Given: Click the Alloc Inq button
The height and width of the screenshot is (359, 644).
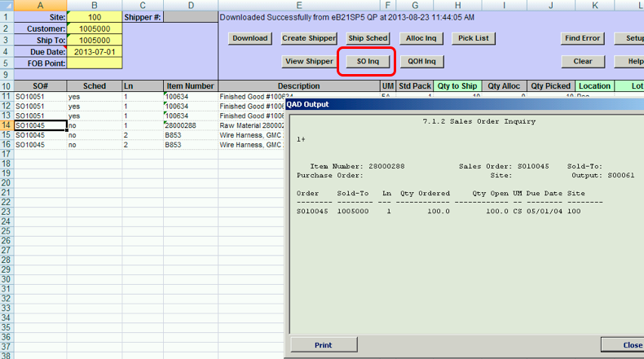Looking at the screenshot, I should coord(421,38).
